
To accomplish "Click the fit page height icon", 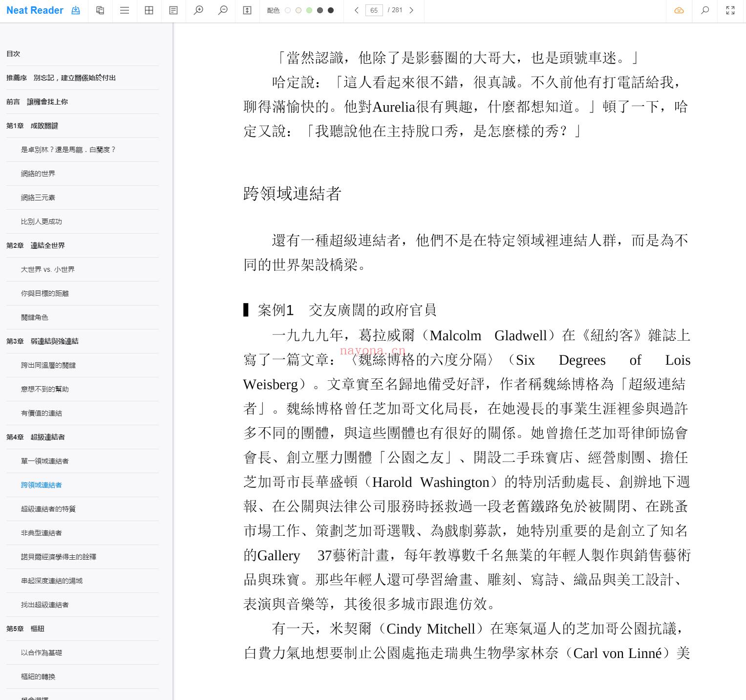I will pos(247,10).
